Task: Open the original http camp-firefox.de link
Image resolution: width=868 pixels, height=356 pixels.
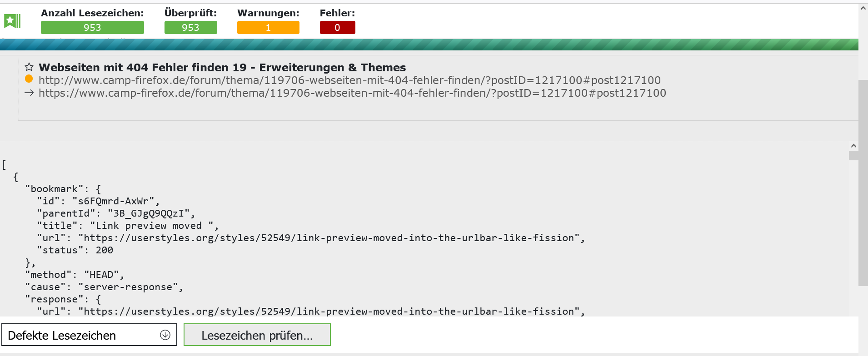Action: tap(349, 80)
